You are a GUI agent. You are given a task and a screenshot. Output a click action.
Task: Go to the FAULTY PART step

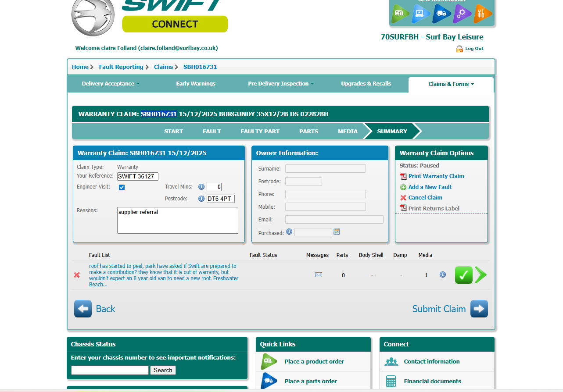click(260, 131)
